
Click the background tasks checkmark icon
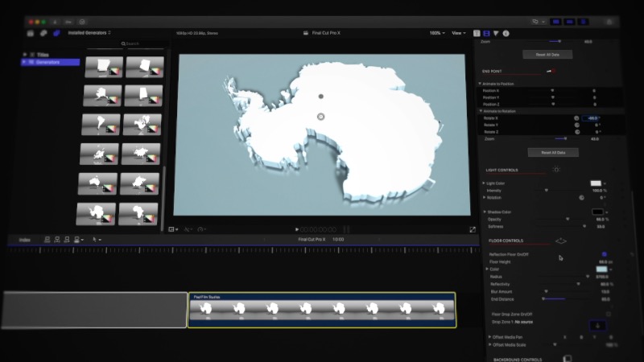82,22
